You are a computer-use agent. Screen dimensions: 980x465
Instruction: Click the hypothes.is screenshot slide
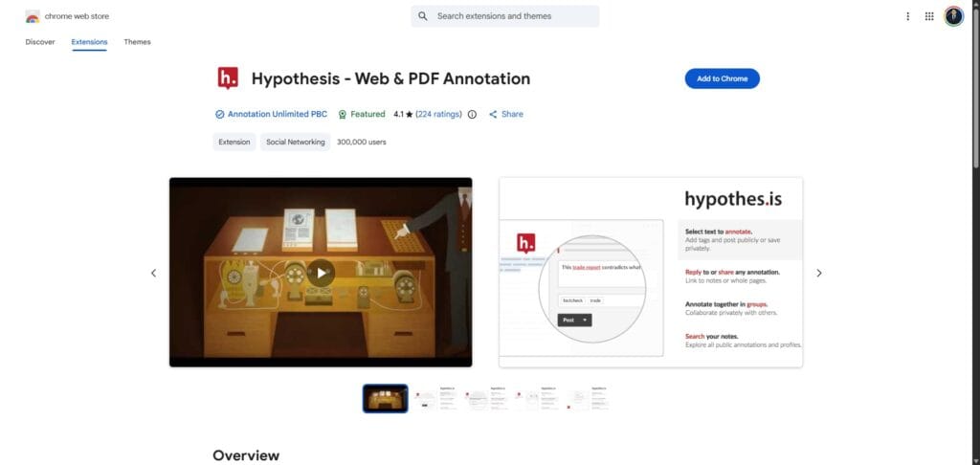pos(651,273)
